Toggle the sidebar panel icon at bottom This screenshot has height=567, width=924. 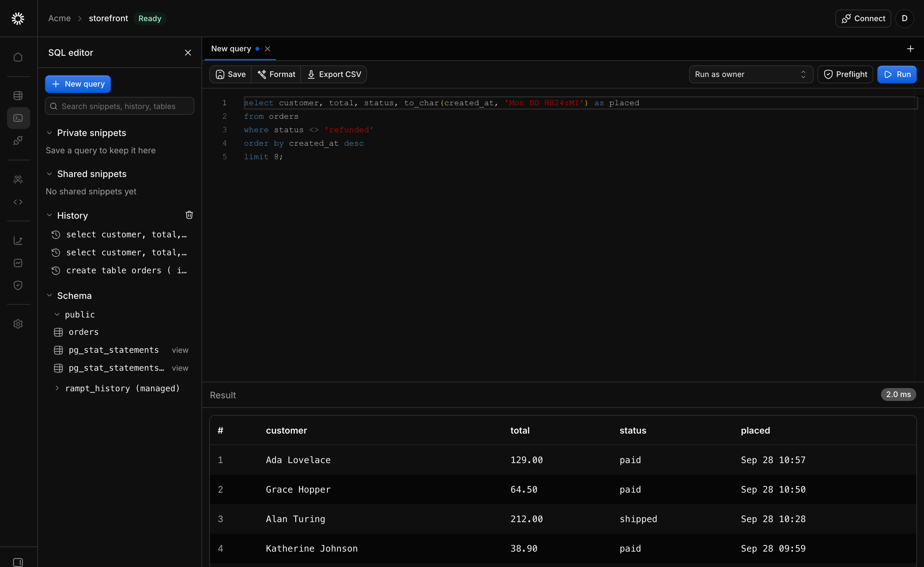pyautogui.click(x=18, y=562)
